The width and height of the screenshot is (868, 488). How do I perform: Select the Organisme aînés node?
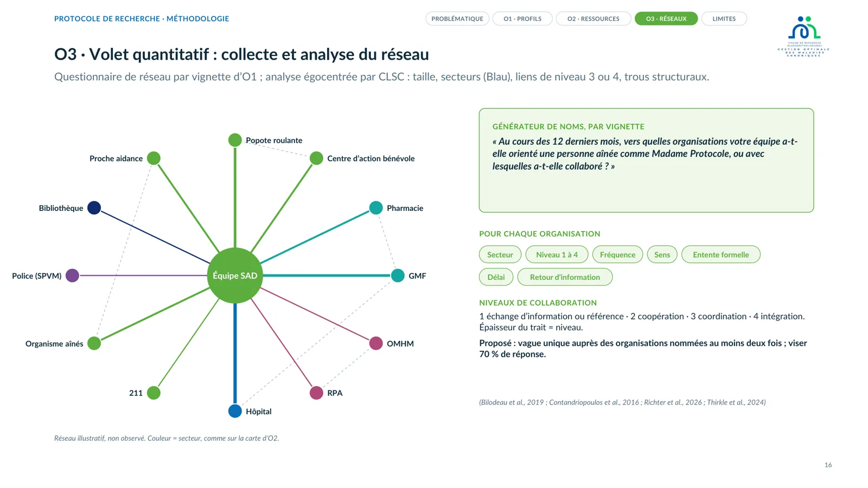point(94,343)
